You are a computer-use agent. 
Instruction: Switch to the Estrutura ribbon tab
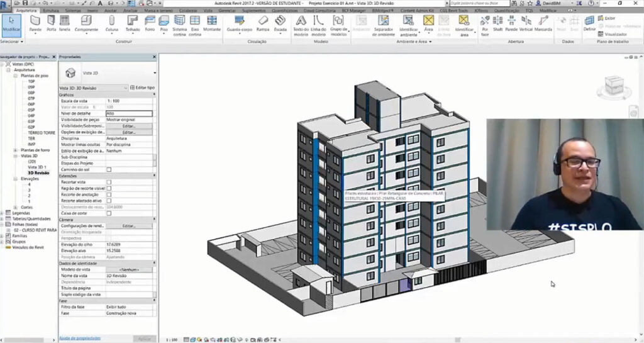(52, 11)
